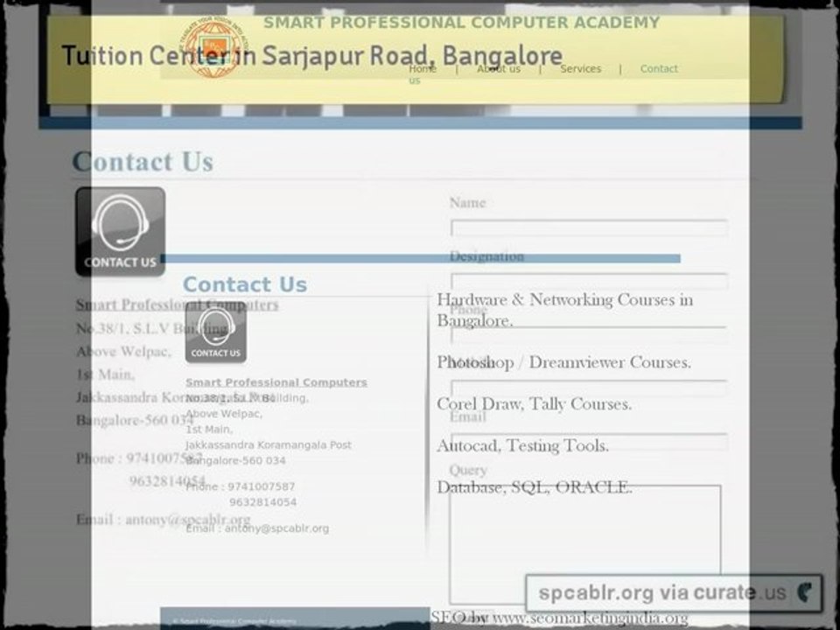
Task: Open the www.seomarketingindia.org link
Action: 590,619
